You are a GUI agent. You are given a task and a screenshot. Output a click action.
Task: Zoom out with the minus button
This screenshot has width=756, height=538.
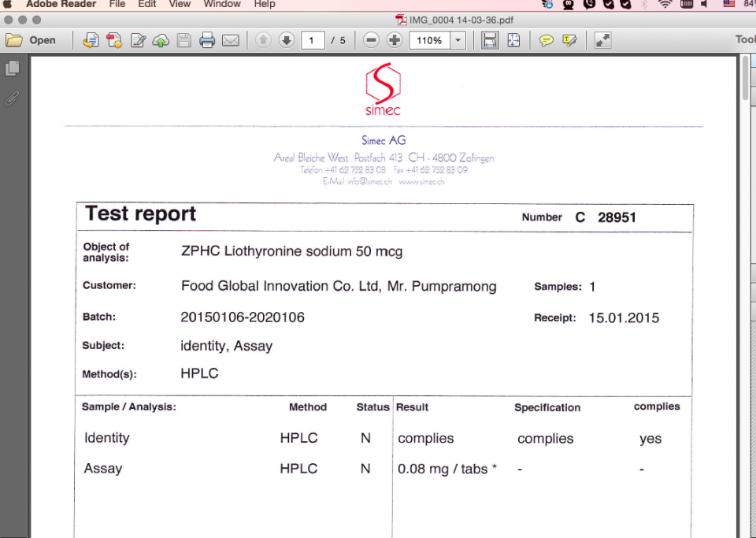[x=372, y=40]
